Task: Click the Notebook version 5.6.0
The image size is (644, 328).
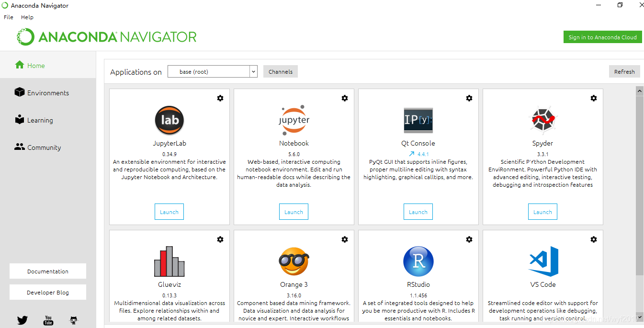Action: (x=294, y=154)
